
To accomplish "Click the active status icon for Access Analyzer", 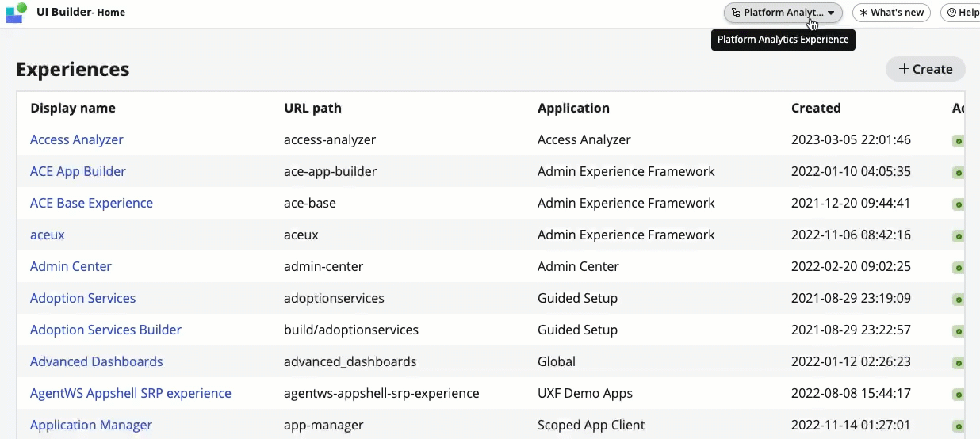I will [958, 141].
